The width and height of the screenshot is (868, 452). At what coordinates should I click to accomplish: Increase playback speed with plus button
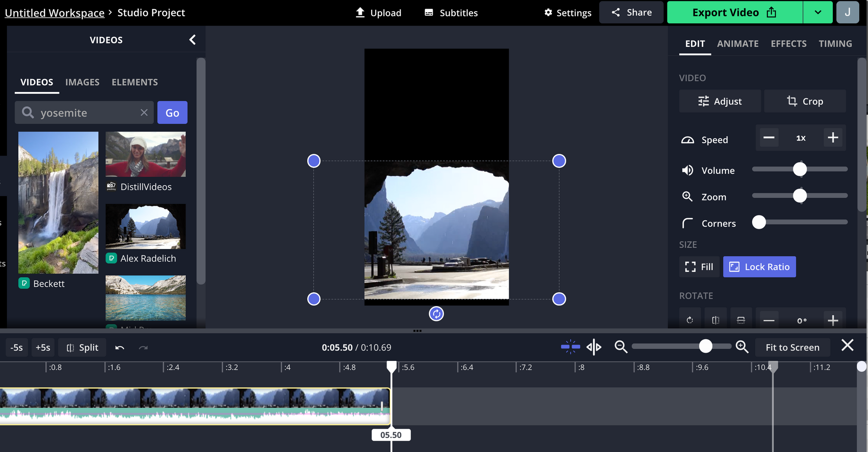click(832, 138)
